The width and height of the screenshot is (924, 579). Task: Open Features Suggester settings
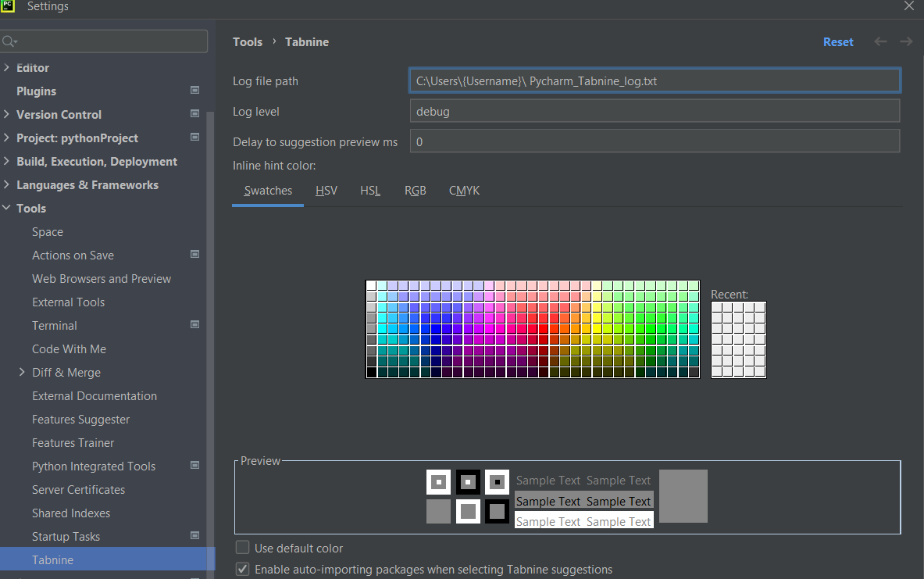[x=80, y=420]
